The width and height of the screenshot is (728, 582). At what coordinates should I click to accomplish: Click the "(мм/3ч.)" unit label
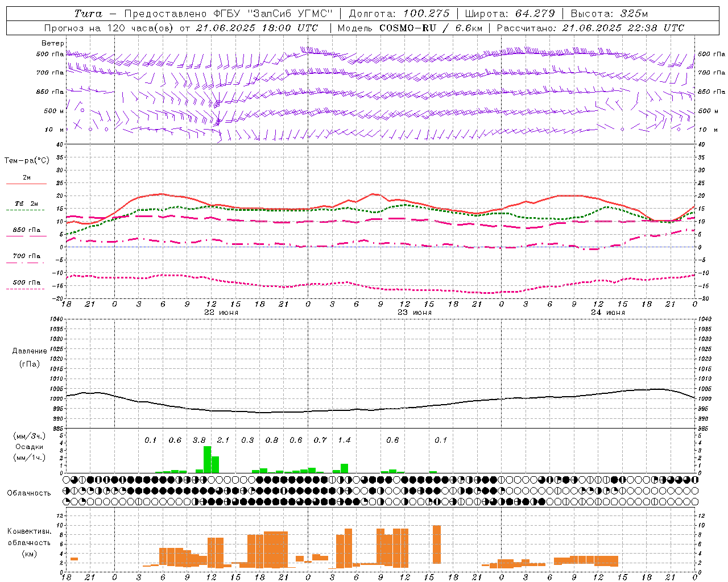coord(30,436)
